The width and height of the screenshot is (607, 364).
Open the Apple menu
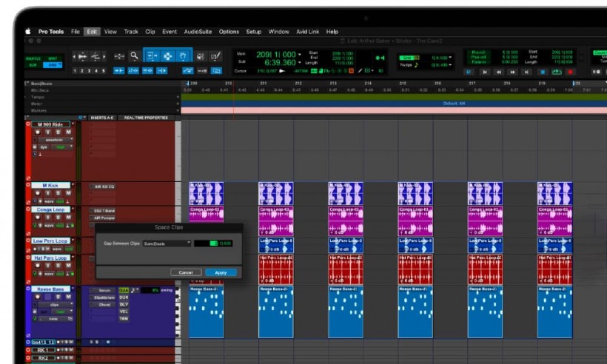point(28,32)
